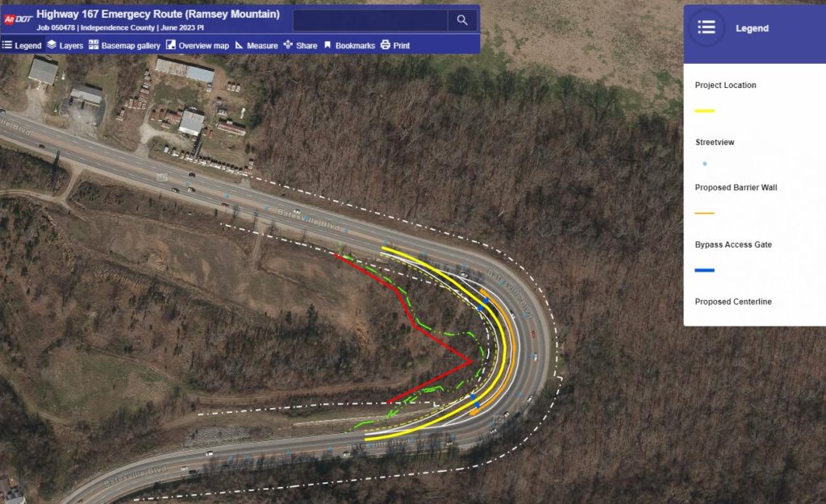Click the Legend panel list icon
826x504 pixels.
[x=707, y=27]
